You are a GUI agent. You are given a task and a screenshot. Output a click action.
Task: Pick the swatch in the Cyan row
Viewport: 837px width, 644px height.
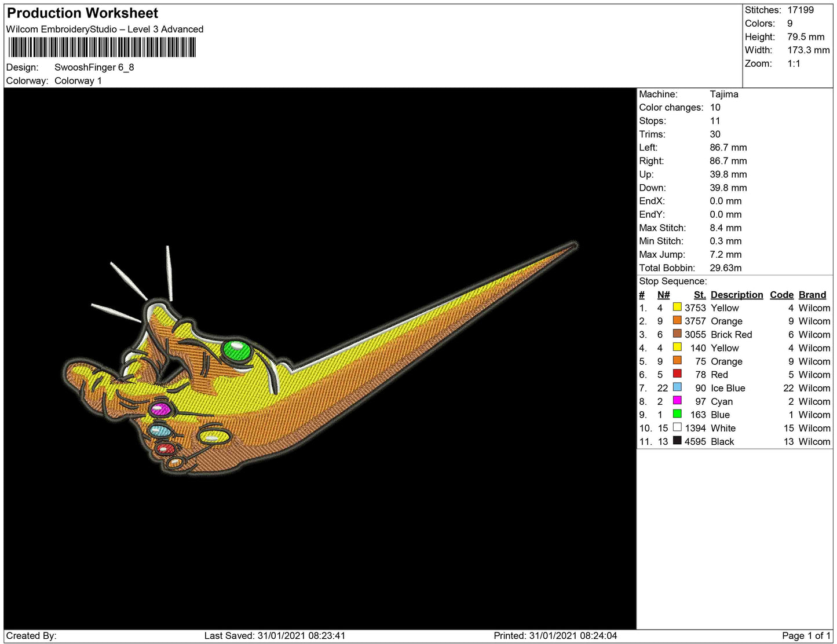pos(677,401)
